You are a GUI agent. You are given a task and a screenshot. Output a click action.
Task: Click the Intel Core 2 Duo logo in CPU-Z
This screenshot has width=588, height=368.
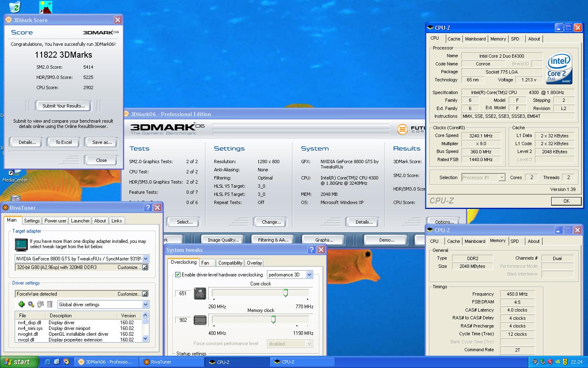pyautogui.click(x=559, y=68)
